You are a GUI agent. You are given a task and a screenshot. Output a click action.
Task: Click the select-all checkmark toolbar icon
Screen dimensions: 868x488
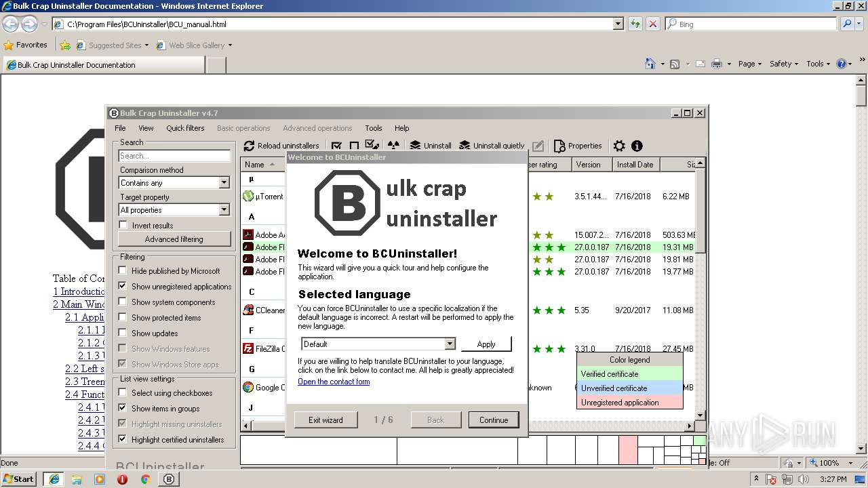(x=336, y=146)
